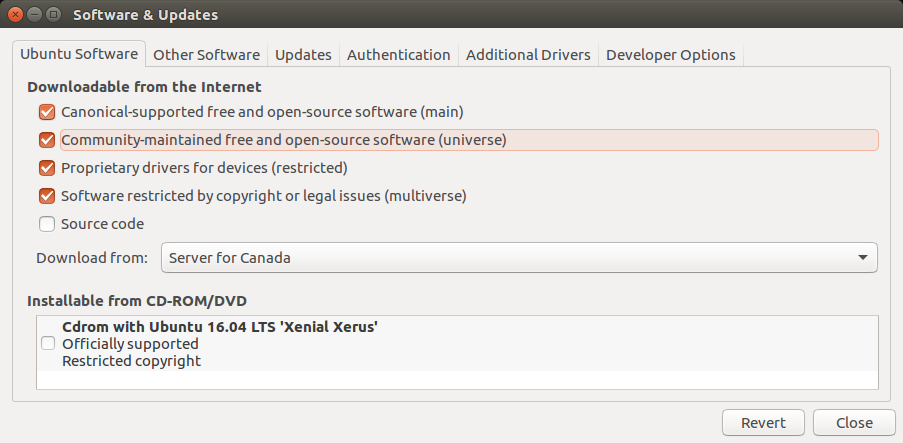Viewport: 903px width, 443px height.
Task: Toggle Proprietary drivers for devices (restricted)
Action: 47,168
